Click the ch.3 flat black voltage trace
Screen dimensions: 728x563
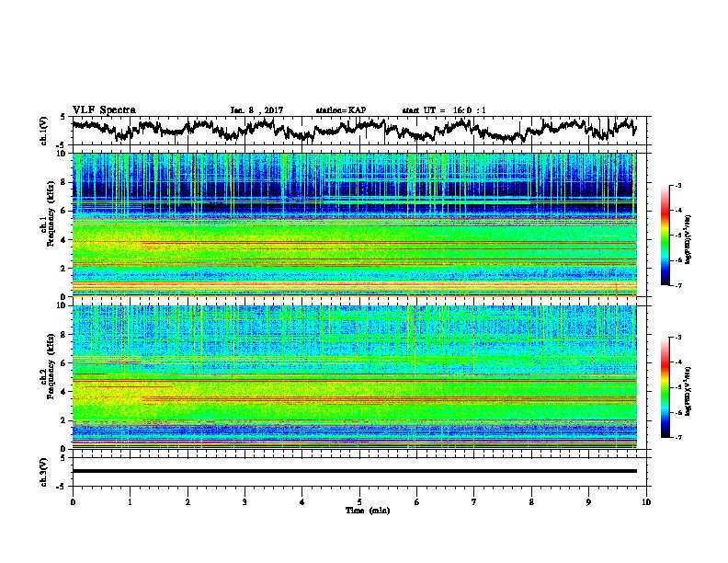[x=354, y=471]
